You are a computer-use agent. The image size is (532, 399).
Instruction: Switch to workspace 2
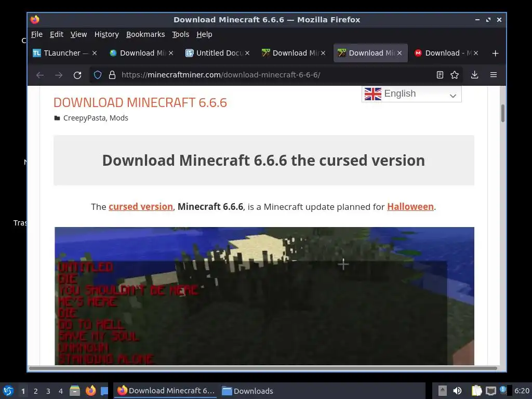36,391
